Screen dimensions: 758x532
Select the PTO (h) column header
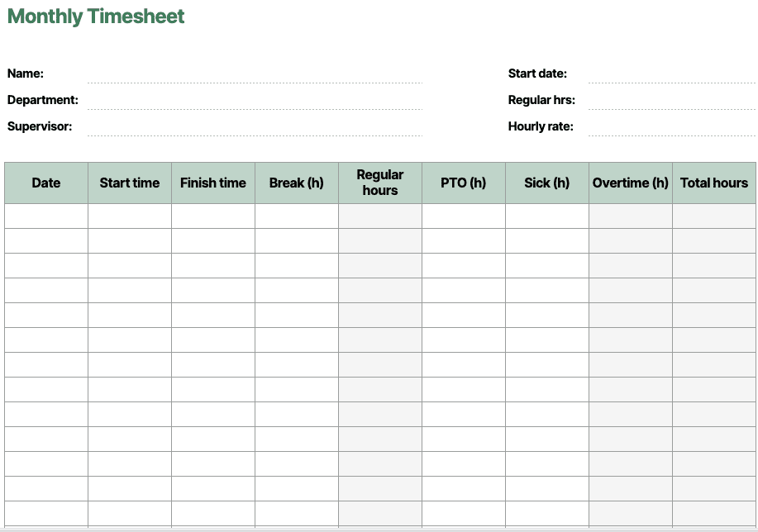464,183
